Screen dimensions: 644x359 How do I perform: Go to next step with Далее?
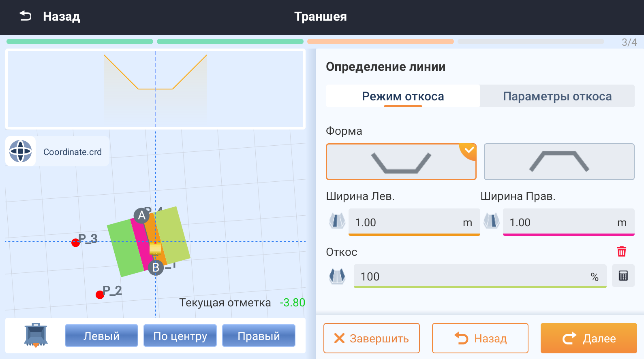point(588,338)
